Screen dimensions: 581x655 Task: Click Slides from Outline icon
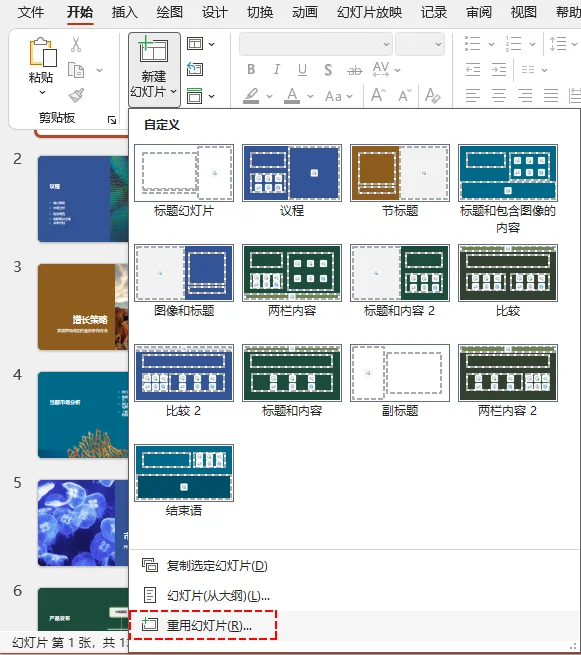point(150,595)
